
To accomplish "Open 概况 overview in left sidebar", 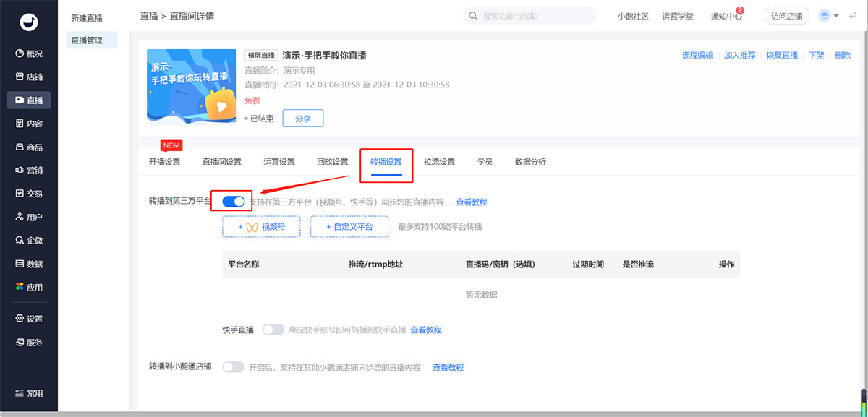I will 29,53.
